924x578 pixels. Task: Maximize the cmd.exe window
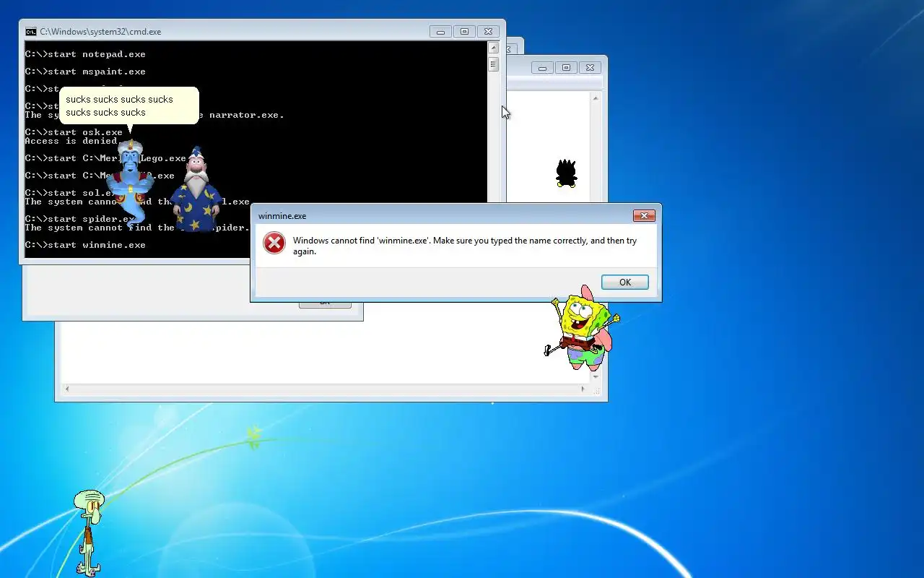point(464,32)
